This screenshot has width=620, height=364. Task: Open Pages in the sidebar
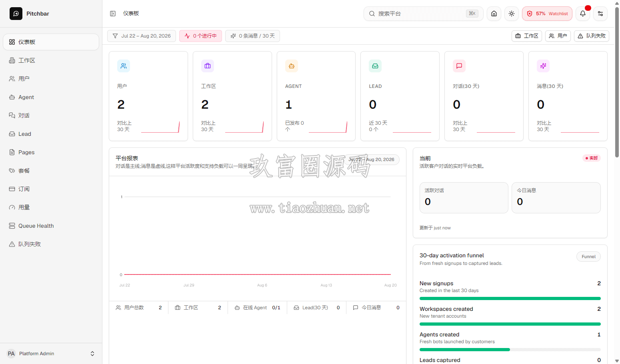51,152
